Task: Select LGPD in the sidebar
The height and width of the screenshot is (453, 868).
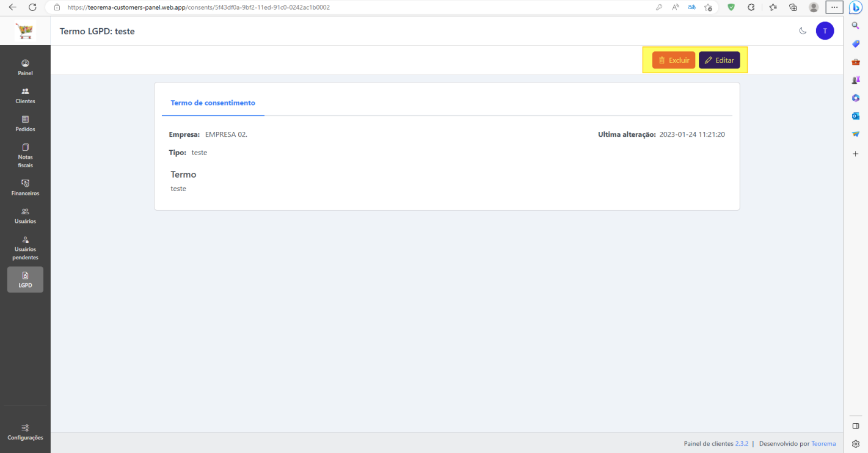Action: tap(25, 280)
